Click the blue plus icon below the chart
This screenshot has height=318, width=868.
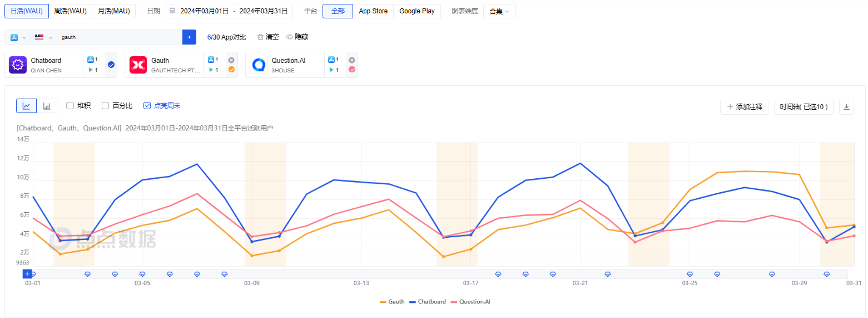click(x=27, y=273)
